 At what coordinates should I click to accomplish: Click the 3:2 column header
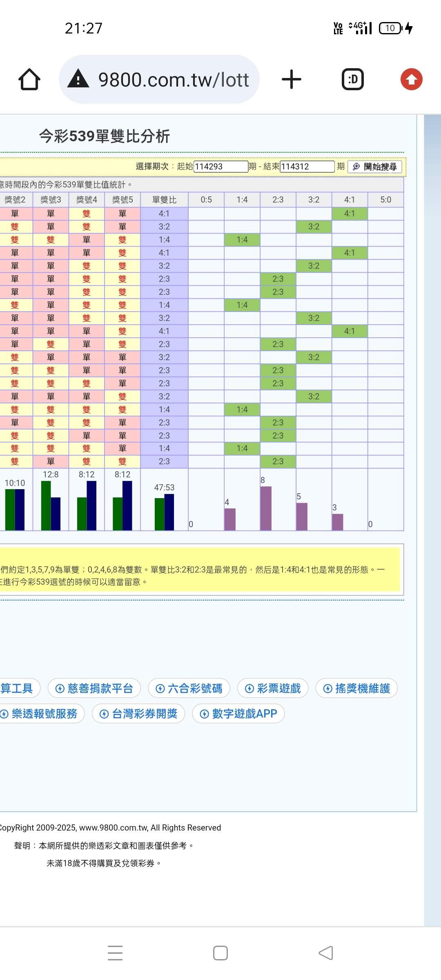(x=314, y=200)
